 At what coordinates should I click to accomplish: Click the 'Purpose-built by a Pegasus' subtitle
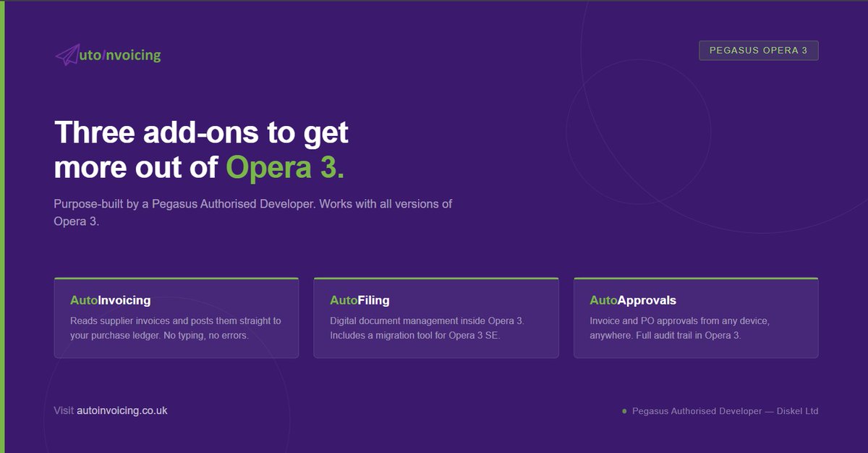click(253, 213)
